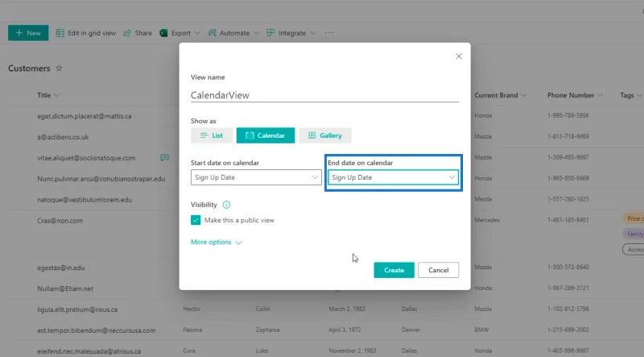The height and width of the screenshot is (357, 644).
Task: Click the Denver cell in Paloma row
Action: coord(411,330)
